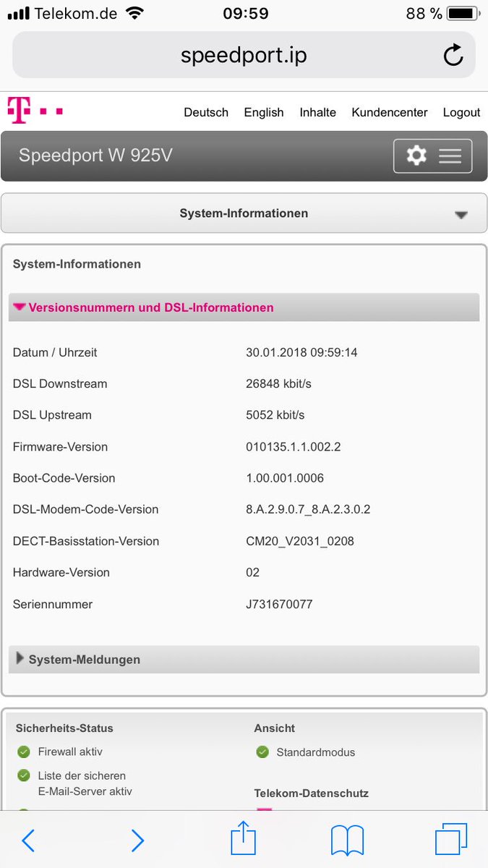Select DSL modem code 8.A.2.9.0.7_8.A.2.3.0.2

[x=308, y=509]
